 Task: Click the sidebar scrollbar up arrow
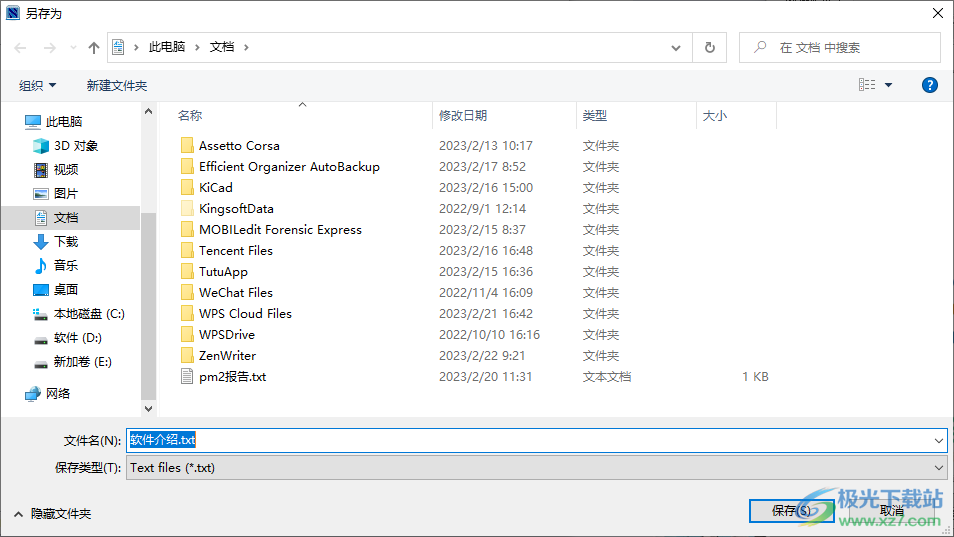(148, 111)
